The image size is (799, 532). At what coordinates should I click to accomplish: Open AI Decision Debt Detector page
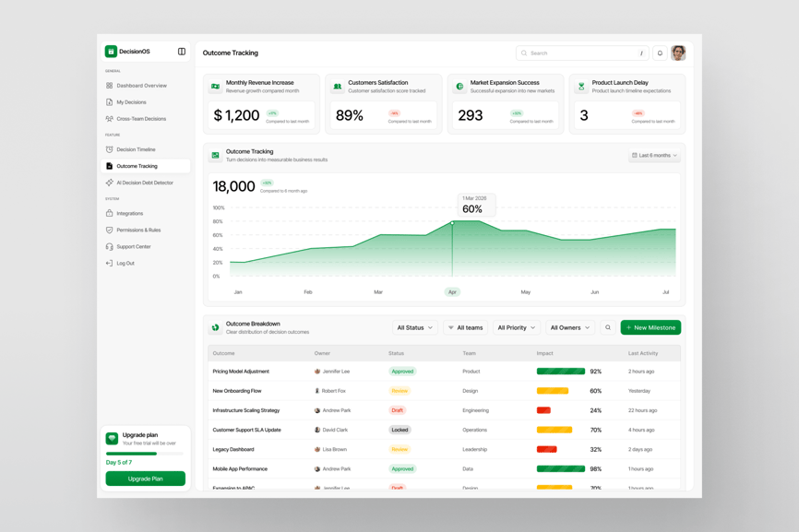point(144,183)
